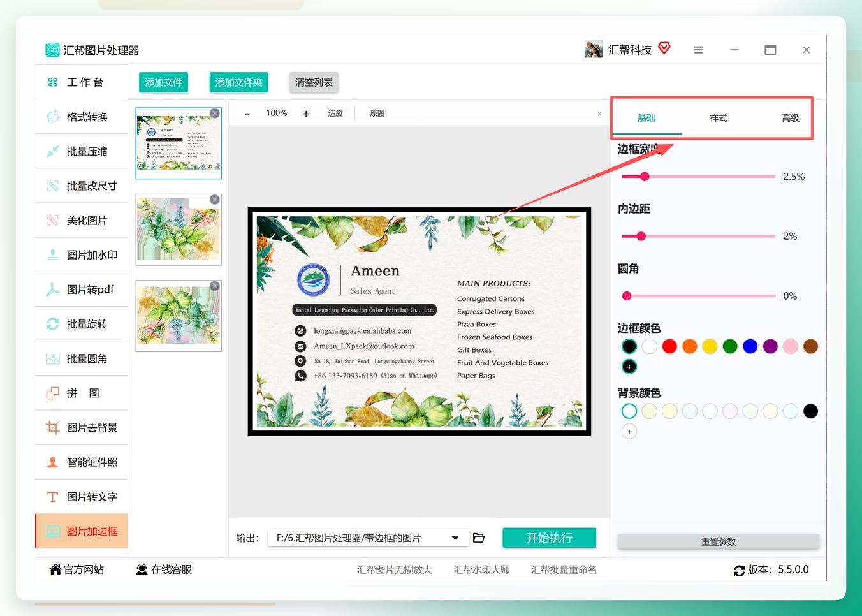Expand the output path dropdown

tap(455, 538)
